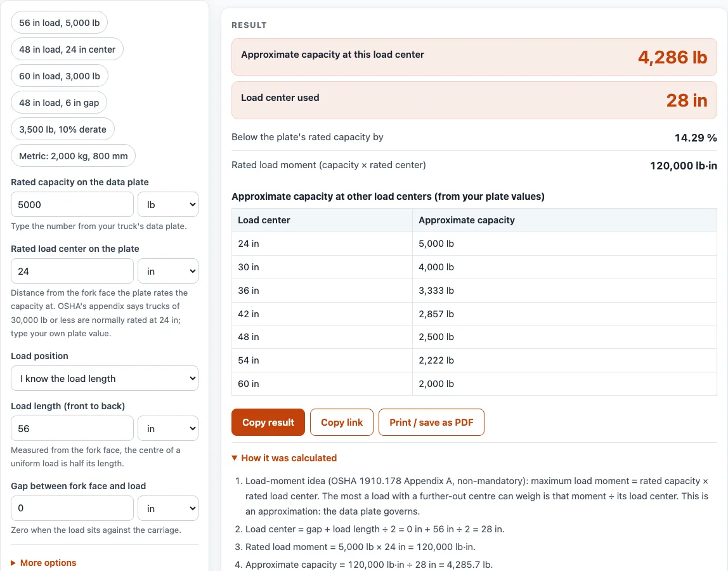Click the '28 in' load center used value
728x571 pixels.
click(687, 100)
